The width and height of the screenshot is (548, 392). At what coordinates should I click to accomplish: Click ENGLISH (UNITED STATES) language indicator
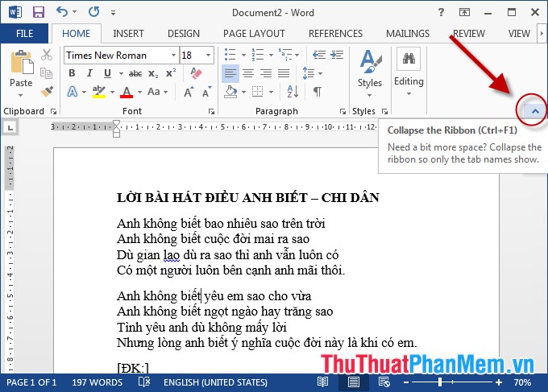pyautogui.click(x=215, y=382)
